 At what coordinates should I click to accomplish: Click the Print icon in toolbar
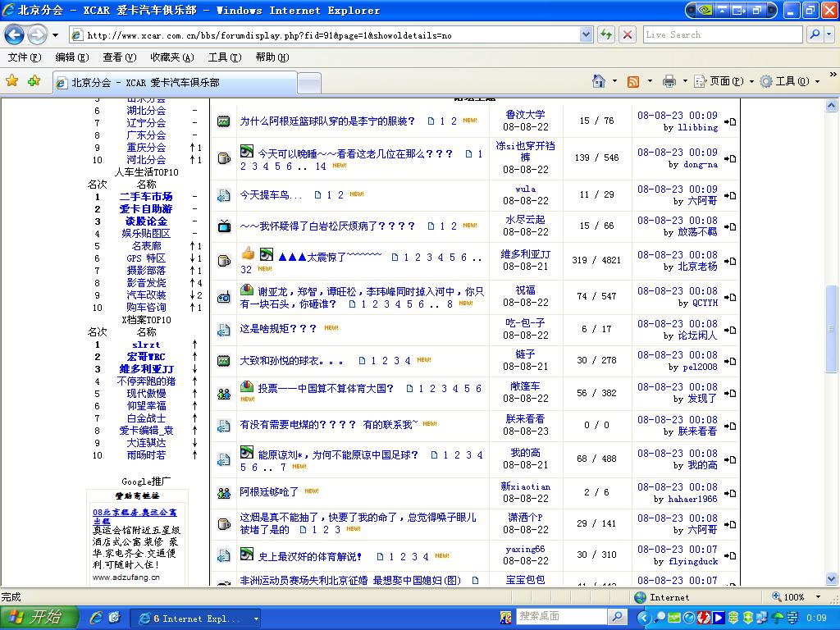[669, 81]
